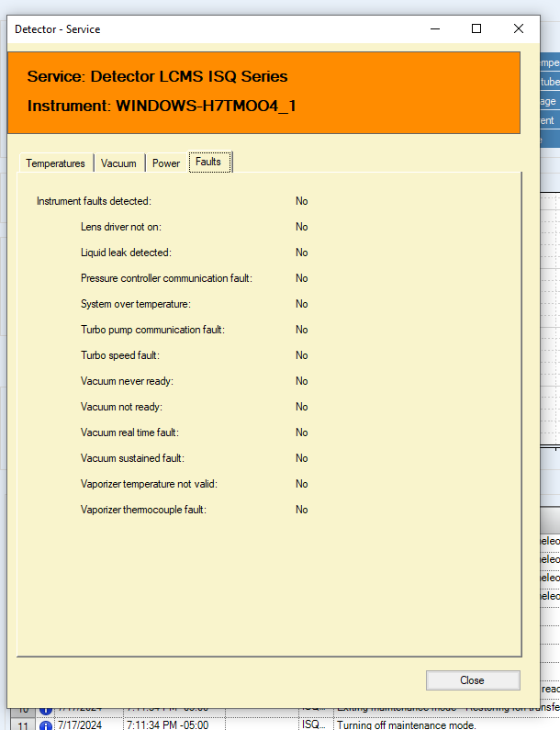Click the 'Instrument faults detected' No value
The width and height of the screenshot is (560, 730).
click(301, 201)
